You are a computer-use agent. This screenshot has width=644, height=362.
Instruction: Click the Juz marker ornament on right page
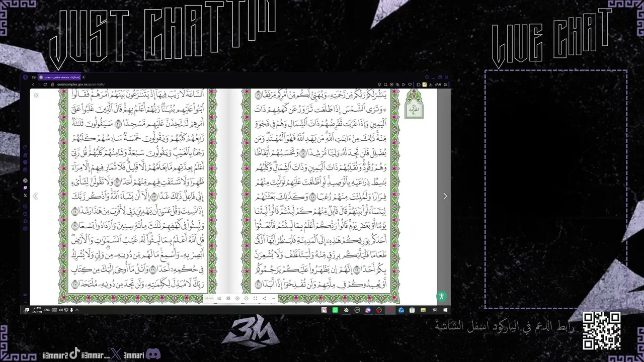pyautogui.click(x=413, y=104)
